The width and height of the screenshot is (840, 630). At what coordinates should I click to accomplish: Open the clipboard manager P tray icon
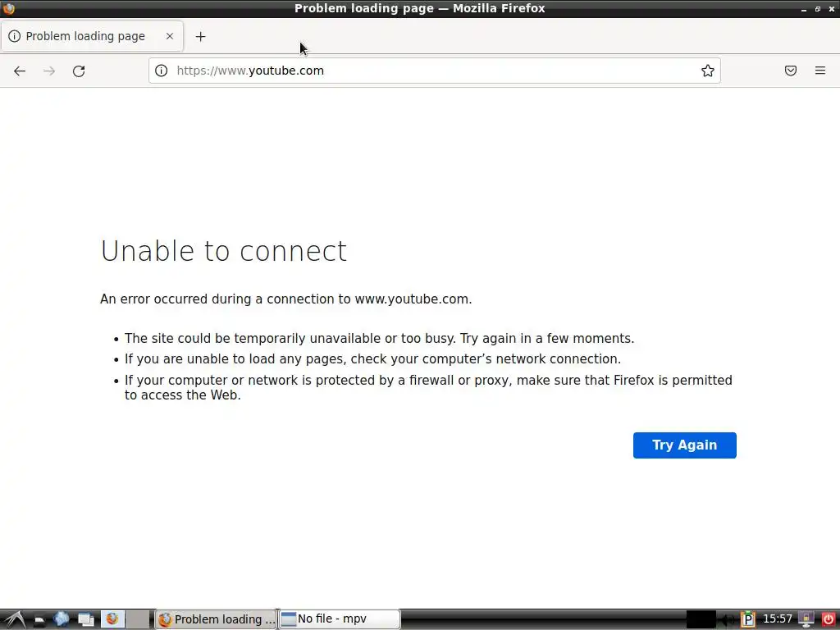tap(748, 620)
